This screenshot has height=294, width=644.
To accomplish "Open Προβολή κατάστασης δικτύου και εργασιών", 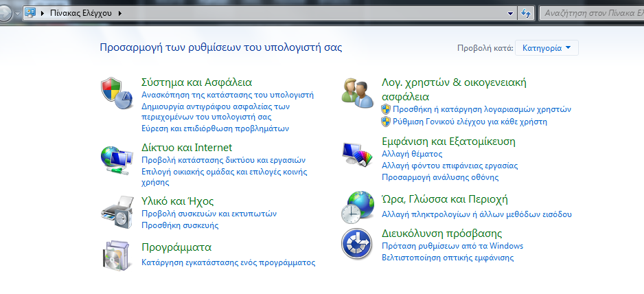I will click(223, 160).
